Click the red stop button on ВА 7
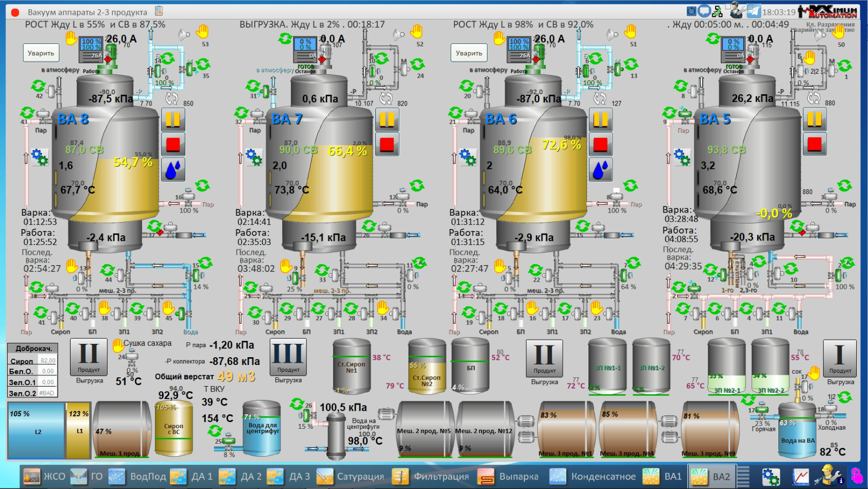This screenshot has height=489, width=868. coord(387,145)
